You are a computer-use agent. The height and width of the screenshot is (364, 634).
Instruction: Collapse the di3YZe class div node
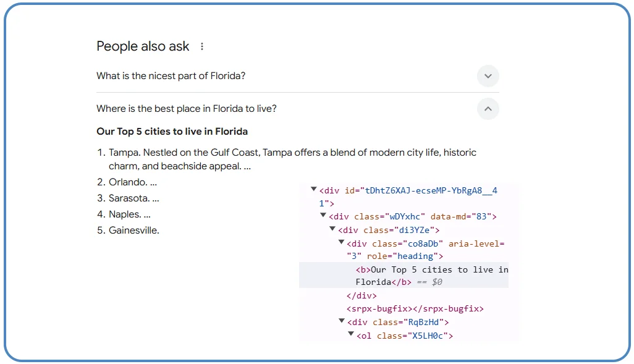tap(332, 229)
